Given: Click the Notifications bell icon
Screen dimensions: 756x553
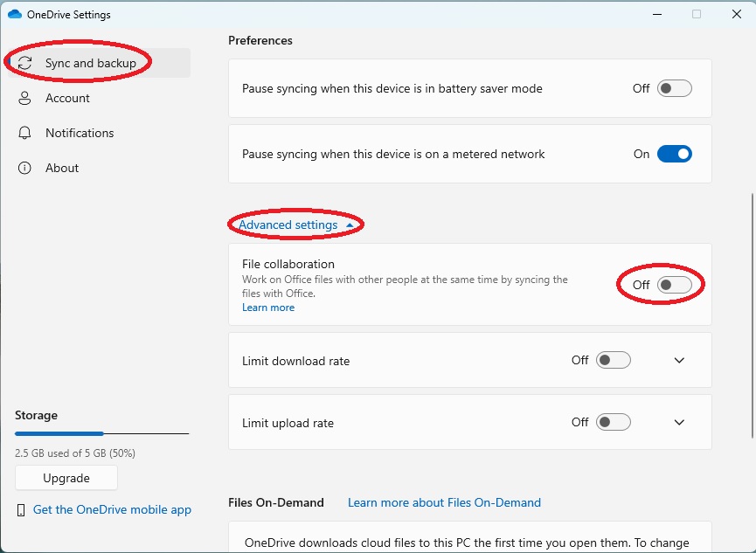Looking at the screenshot, I should (x=24, y=133).
